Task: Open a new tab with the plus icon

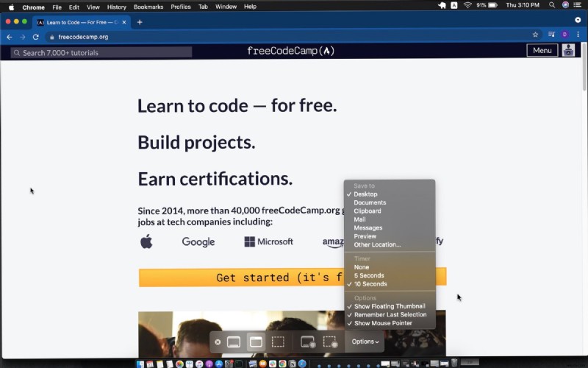Action: pos(140,22)
